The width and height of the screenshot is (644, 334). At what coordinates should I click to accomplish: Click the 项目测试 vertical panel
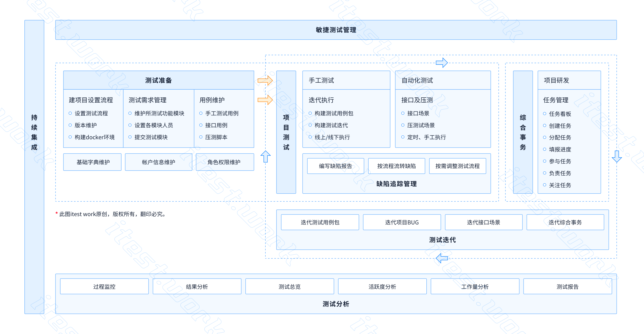(286, 132)
